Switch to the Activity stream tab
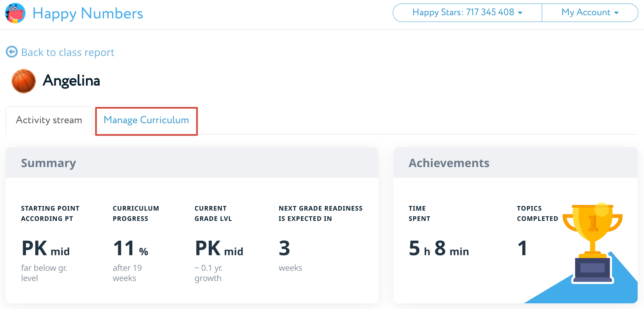 pos(49,120)
